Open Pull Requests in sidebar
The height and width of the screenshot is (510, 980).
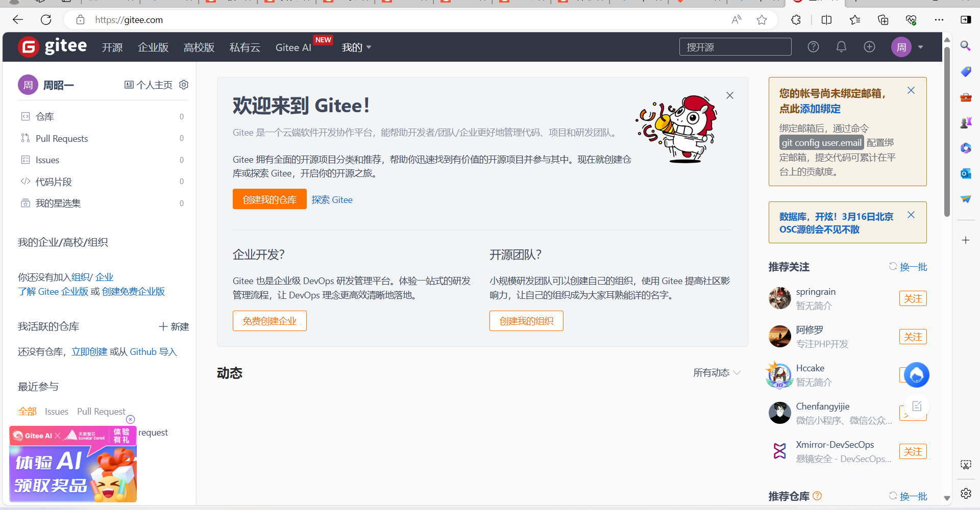(x=102, y=138)
